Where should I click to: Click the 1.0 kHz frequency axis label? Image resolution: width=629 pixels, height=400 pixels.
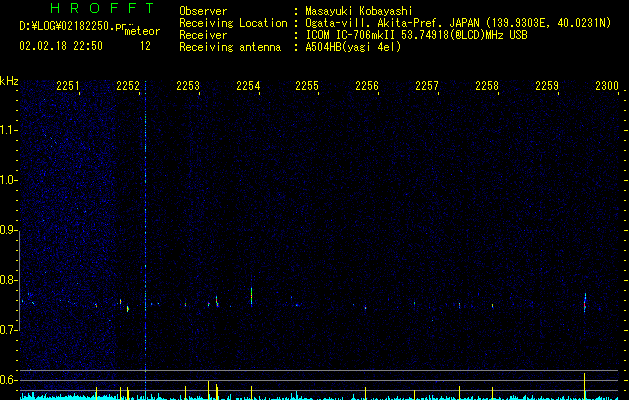pos(8,180)
